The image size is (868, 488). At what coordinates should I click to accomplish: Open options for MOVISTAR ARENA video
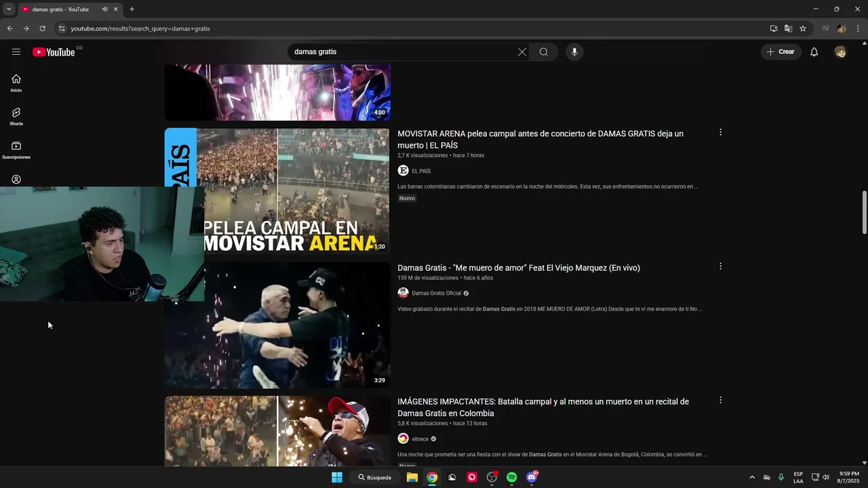click(x=720, y=132)
